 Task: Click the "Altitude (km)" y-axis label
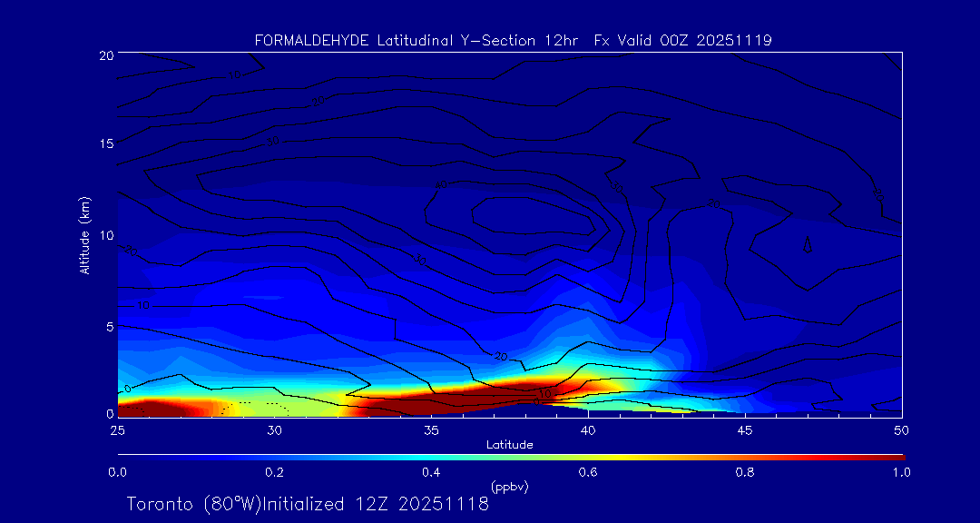[85, 235]
